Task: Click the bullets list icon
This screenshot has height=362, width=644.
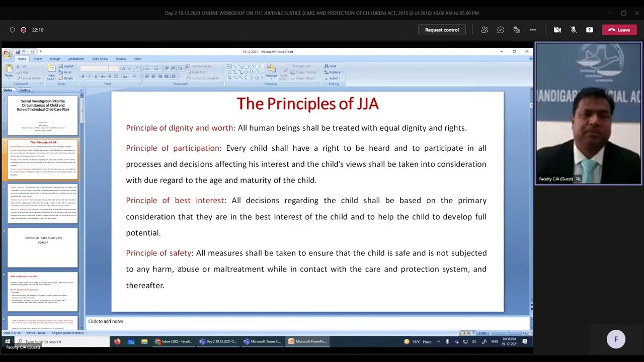Action: point(147,68)
